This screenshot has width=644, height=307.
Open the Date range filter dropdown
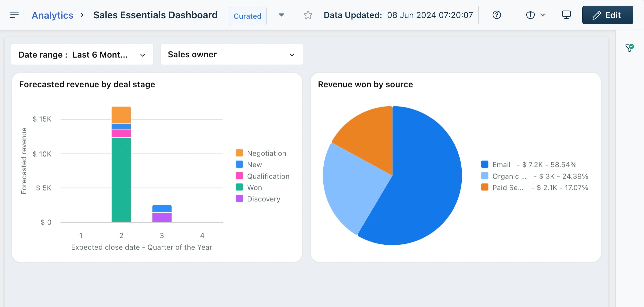pos(82,55)
